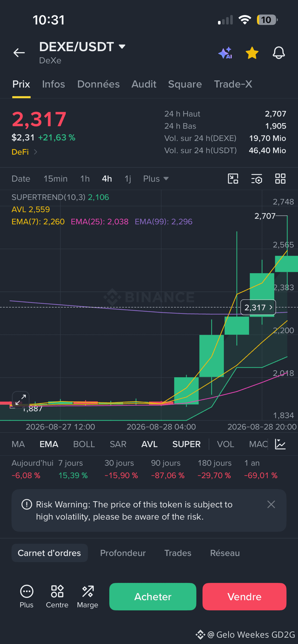The image size is (298, 644).
Task: Select the 4h timeframe
Action: pos(107,179)
